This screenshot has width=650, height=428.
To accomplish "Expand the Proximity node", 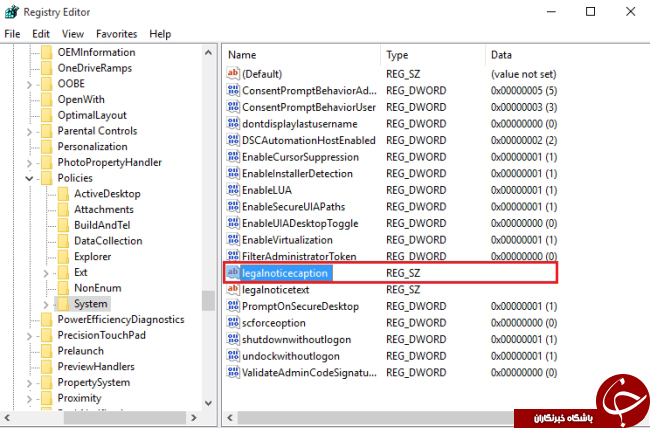I will pyautogui.click(x=29, y=399).
